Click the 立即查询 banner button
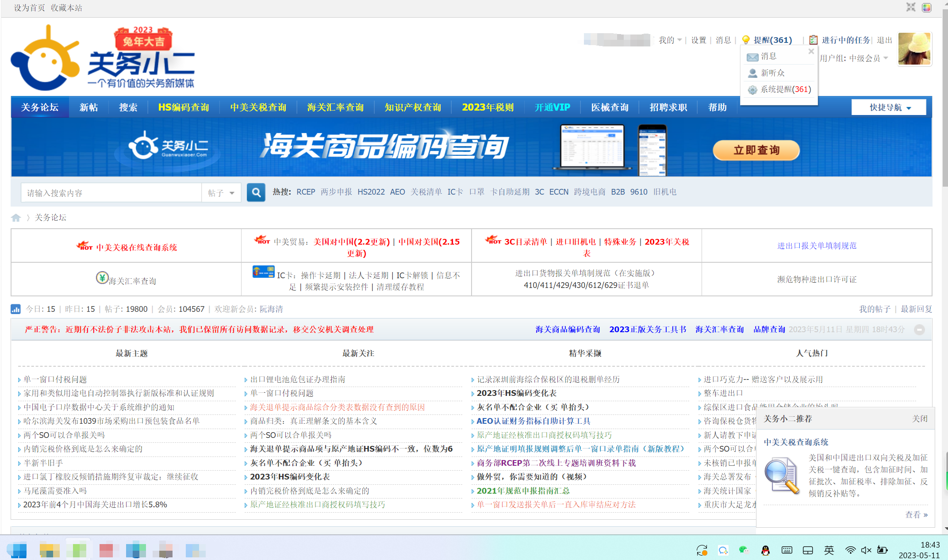The image size is (948, 560). pyautogui.click(x=756, y=150)
